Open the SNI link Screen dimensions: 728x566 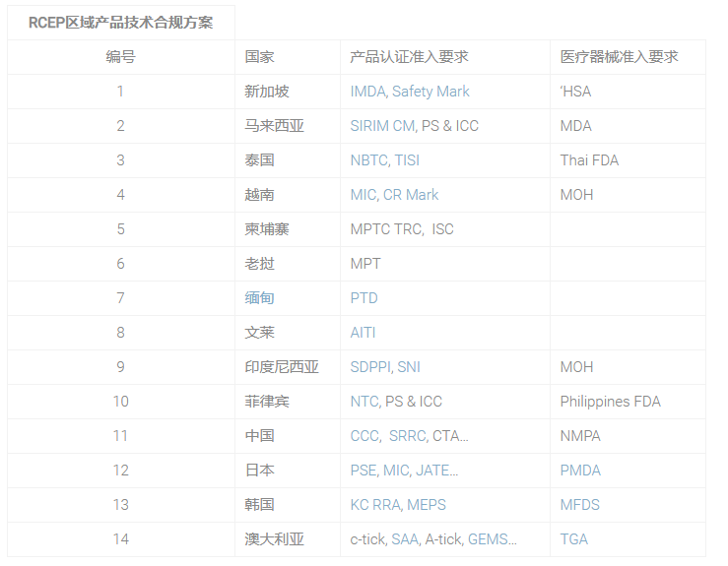(x=409, y=367)
